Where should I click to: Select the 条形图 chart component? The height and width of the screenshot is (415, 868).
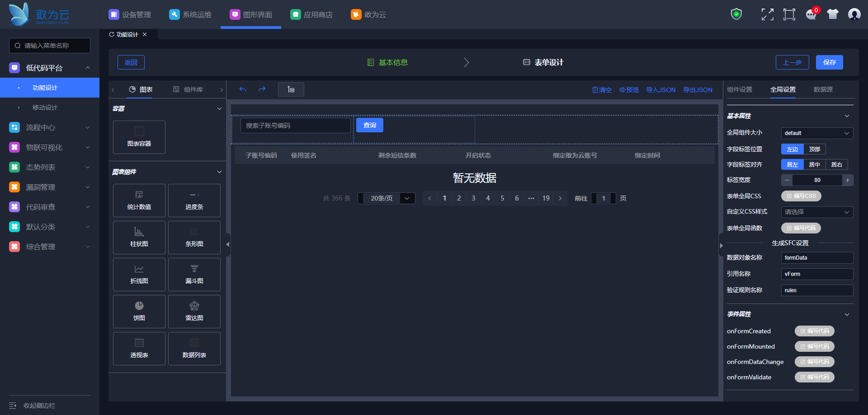[194, 238]
